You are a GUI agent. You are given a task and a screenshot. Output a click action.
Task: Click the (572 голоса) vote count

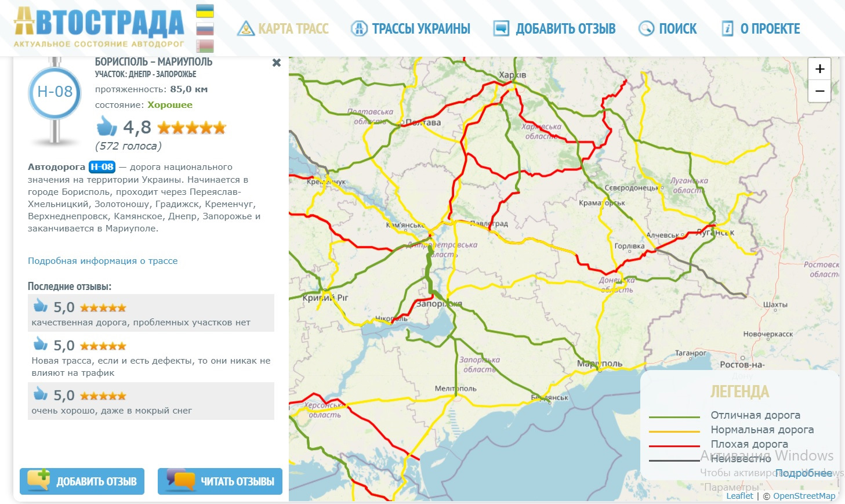click(128, 146)
